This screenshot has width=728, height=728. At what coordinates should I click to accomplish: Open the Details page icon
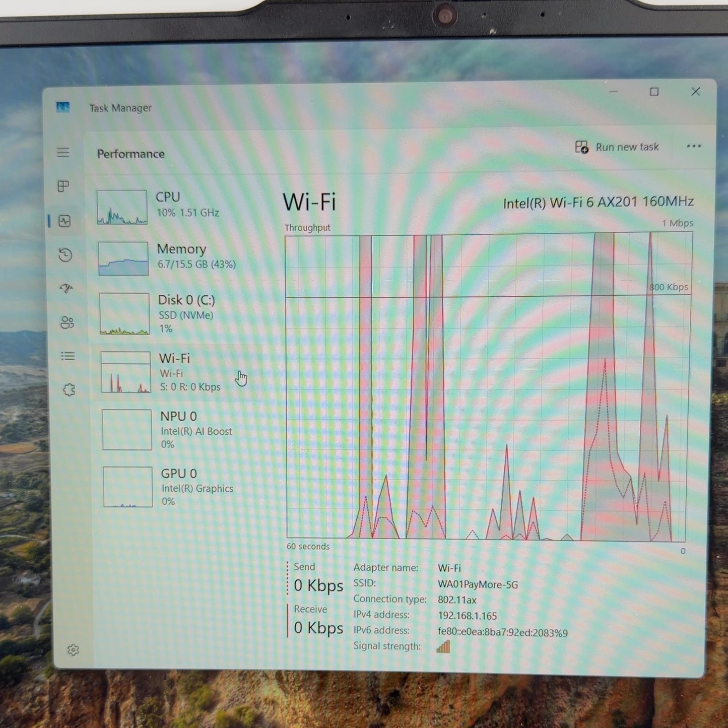point(68,356)
